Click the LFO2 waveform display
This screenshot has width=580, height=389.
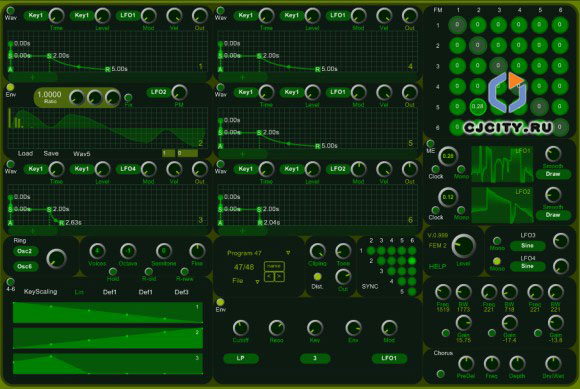tap(502, 205)
